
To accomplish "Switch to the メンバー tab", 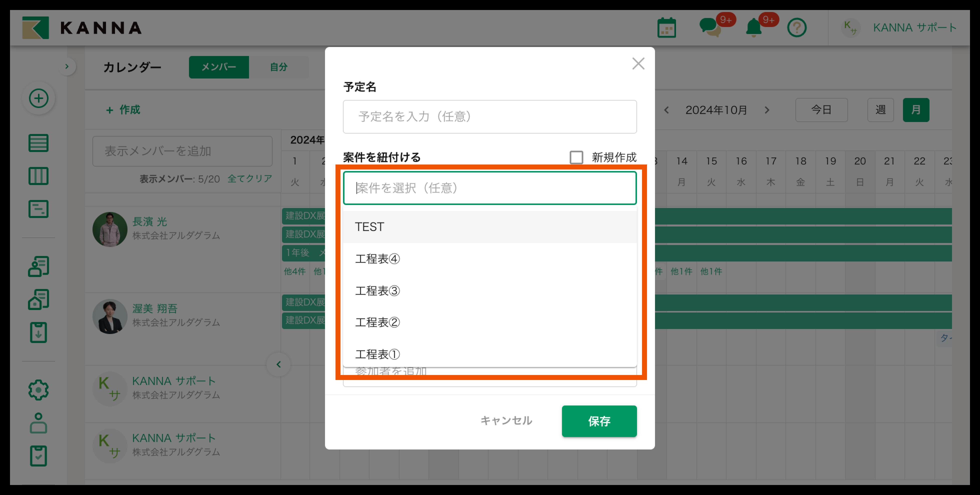I will tap(219, 67).
